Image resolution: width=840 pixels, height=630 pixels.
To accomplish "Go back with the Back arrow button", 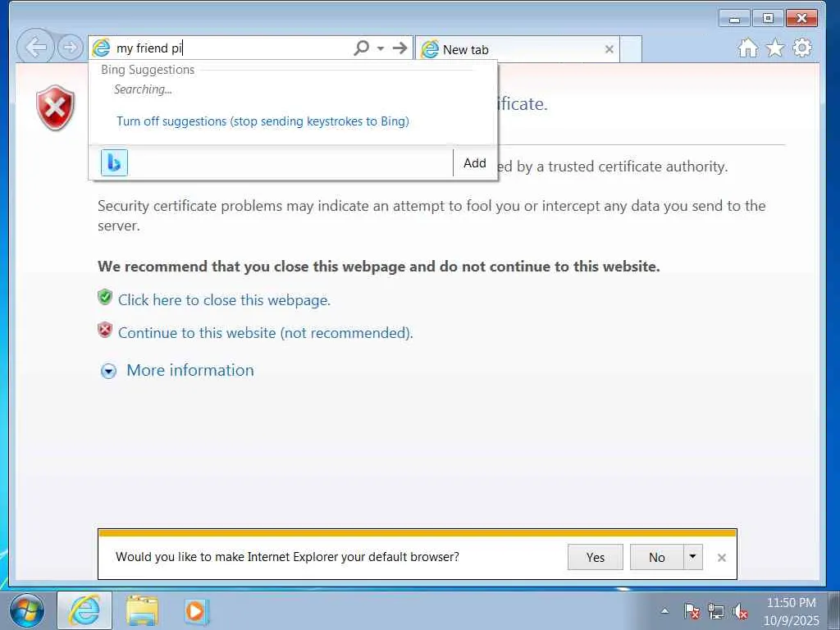I will pyautogui.click(x=35, y=47).
